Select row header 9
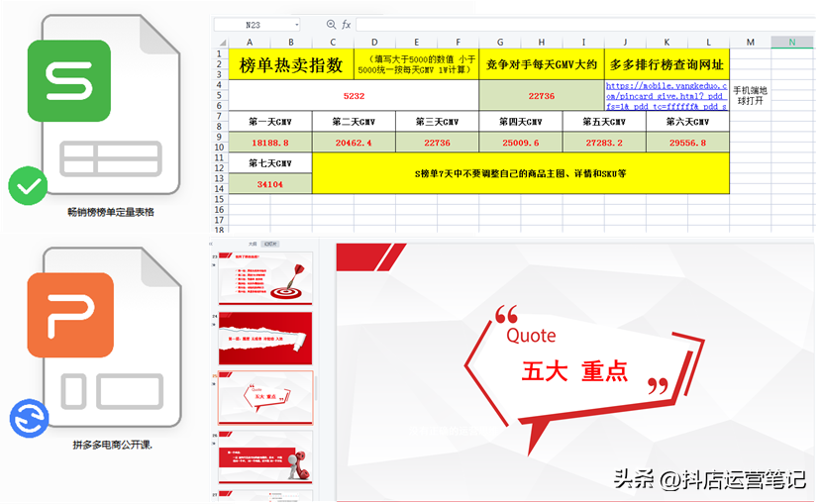 pos(220,137)
